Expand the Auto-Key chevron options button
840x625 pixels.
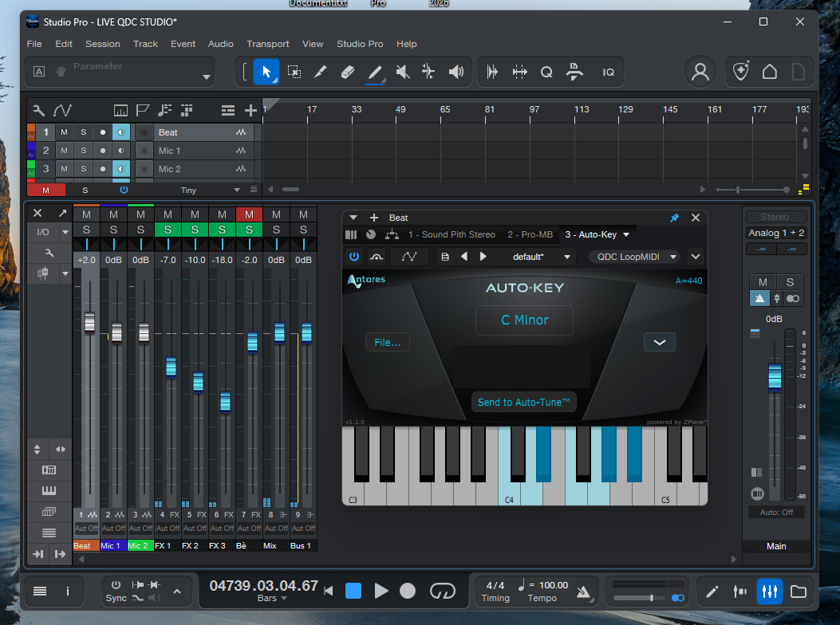(660, 342)
